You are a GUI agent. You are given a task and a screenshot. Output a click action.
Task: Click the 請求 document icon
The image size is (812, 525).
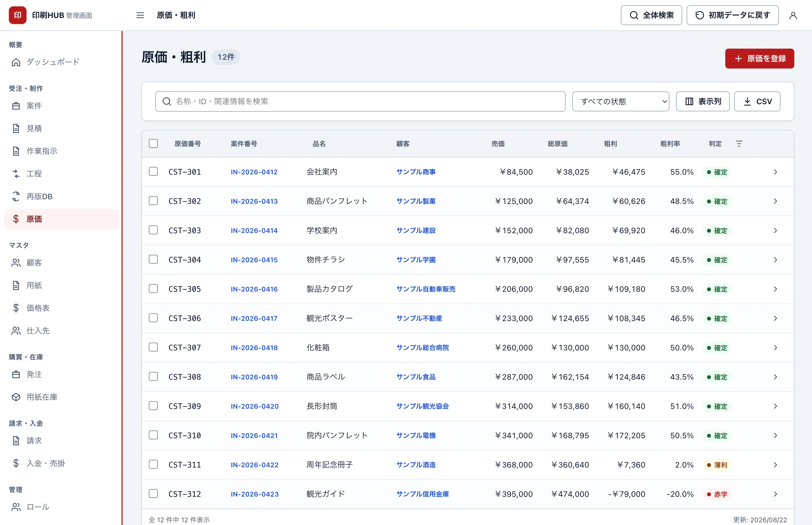pos(16,441)
